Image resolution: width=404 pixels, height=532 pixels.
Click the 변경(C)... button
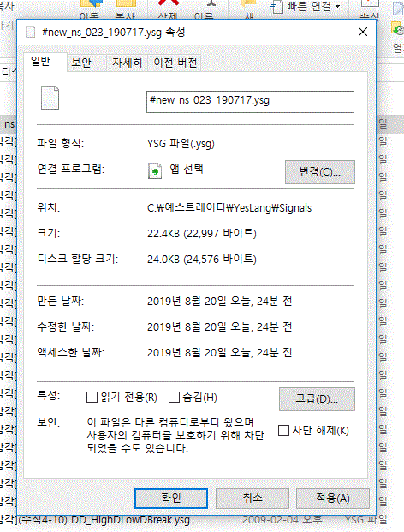click(x=320, y=172)
